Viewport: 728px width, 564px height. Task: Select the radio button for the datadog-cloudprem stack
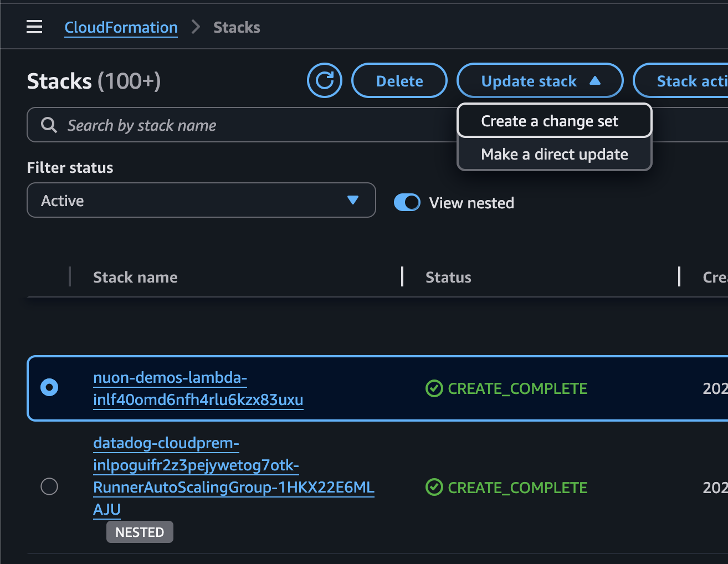tap(49, 486)
